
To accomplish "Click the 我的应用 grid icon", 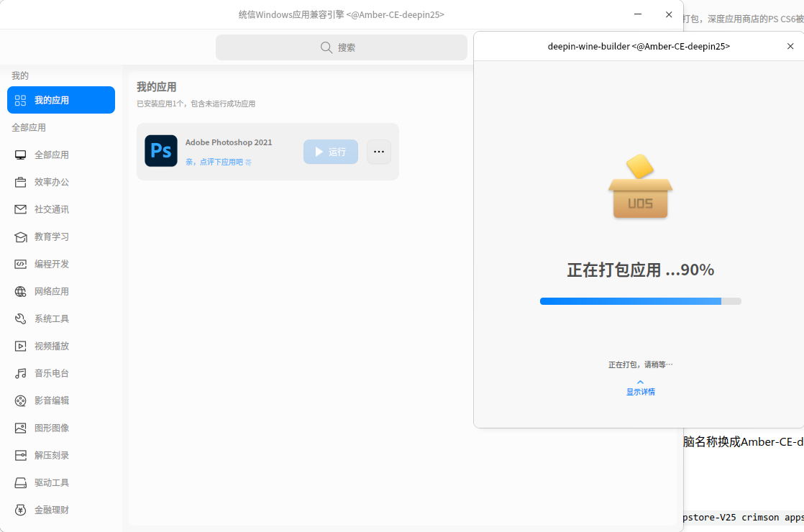I will point(21,101).
